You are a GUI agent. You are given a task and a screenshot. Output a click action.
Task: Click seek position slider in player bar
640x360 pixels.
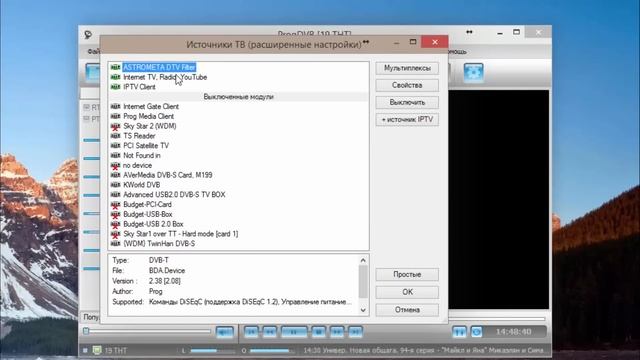click(x=147, y=331)
